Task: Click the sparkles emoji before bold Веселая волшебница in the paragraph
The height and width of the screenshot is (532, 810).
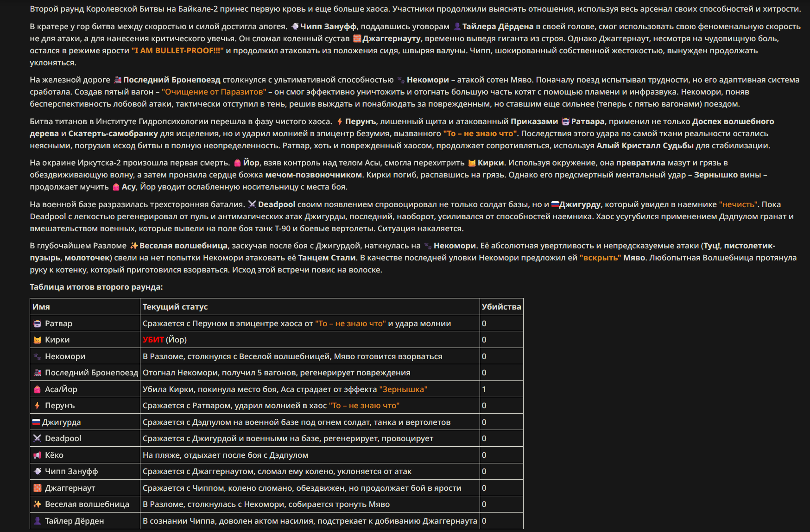Action: [134, 246]
